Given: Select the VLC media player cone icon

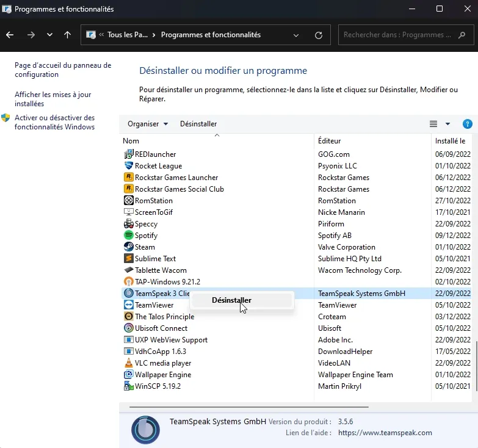Looking at the screenshot, I should click(x=129, y=363).
